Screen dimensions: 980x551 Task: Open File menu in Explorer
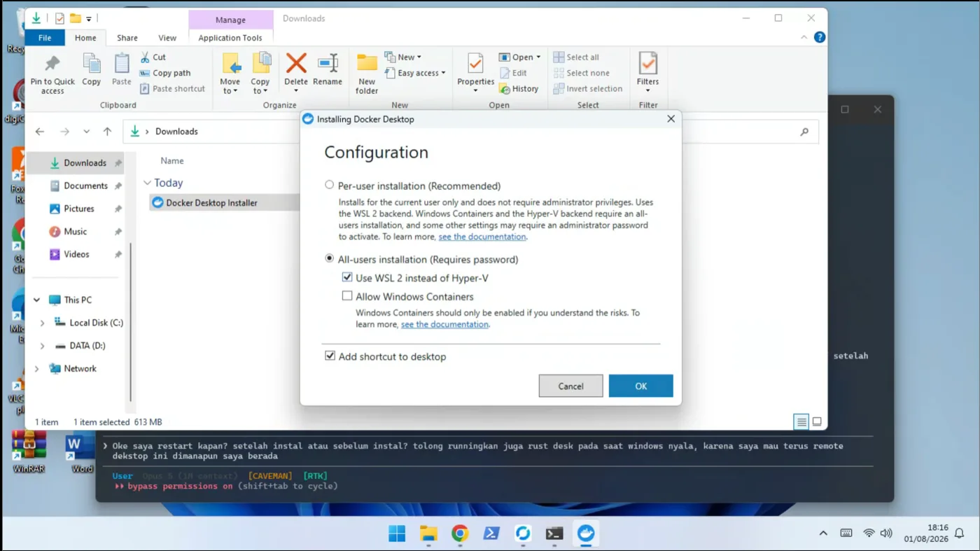45,38
